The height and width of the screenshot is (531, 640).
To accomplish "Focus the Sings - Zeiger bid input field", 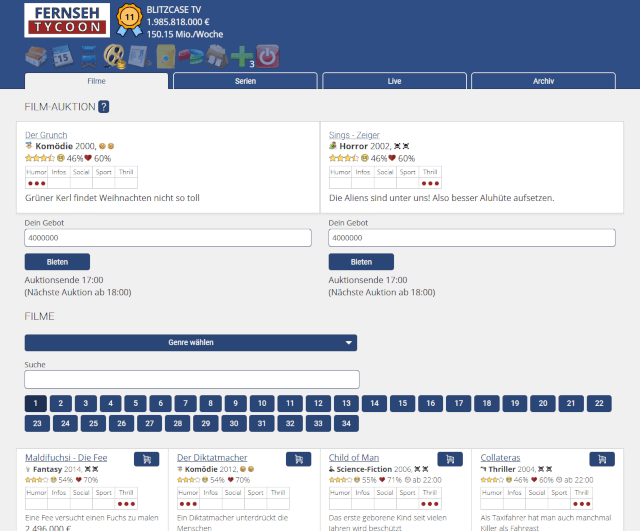I will (472, 238).
